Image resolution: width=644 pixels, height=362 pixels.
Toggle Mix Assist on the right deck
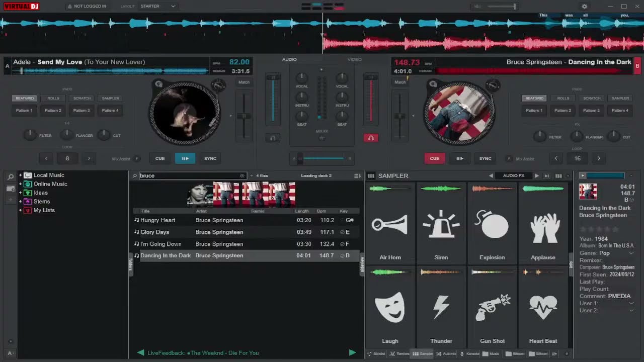(509, 159)
